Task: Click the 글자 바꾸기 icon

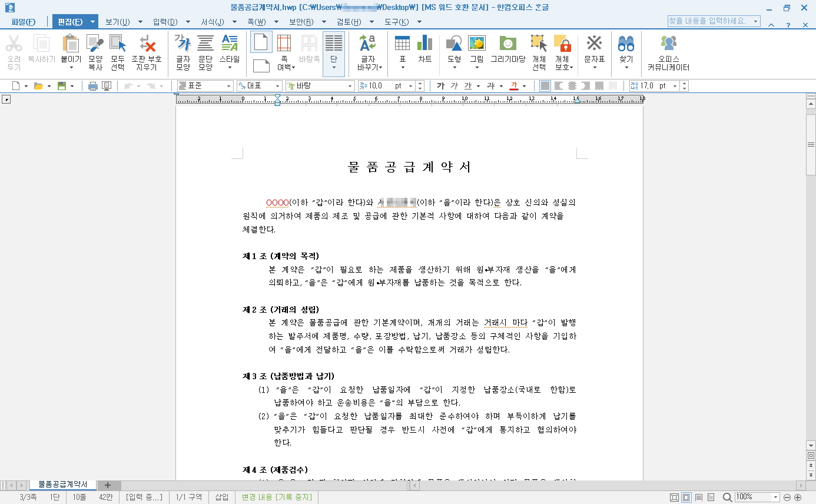Action: coord(368,44)
